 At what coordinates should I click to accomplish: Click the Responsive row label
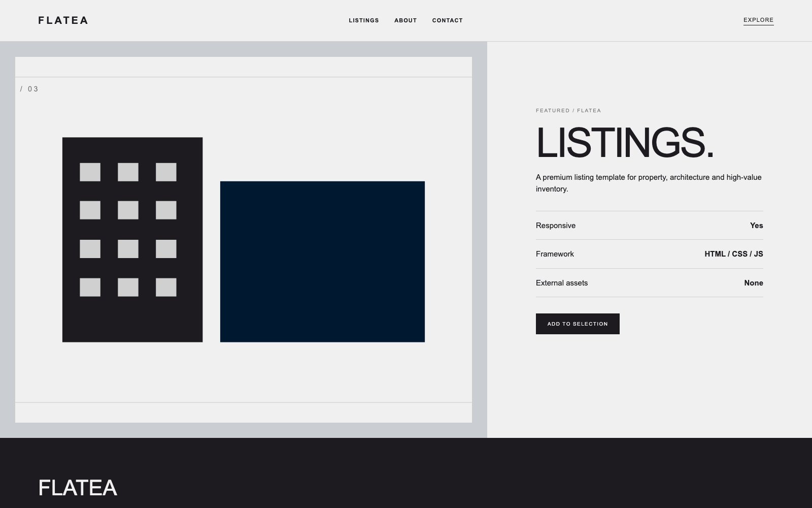click(556, 226)
